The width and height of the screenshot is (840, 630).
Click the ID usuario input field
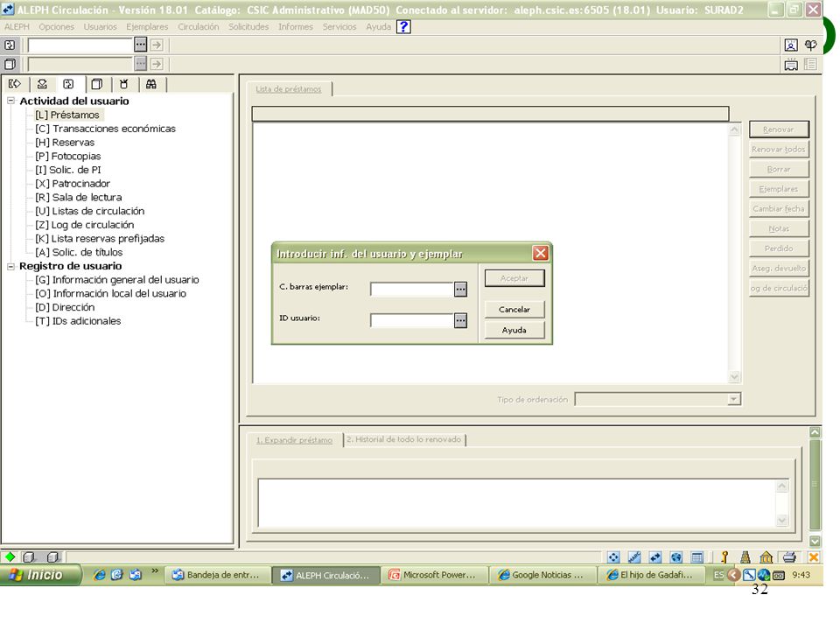coord(412,320)
